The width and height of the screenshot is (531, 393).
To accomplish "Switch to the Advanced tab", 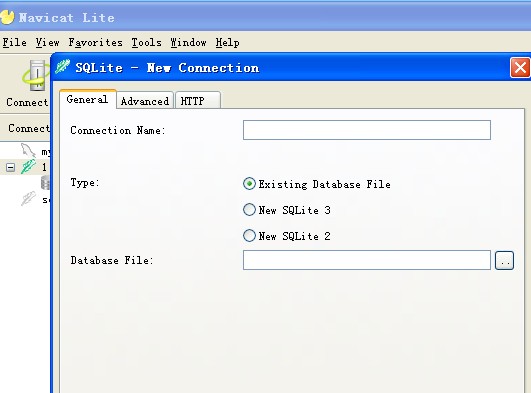I will tap(145, 101).
